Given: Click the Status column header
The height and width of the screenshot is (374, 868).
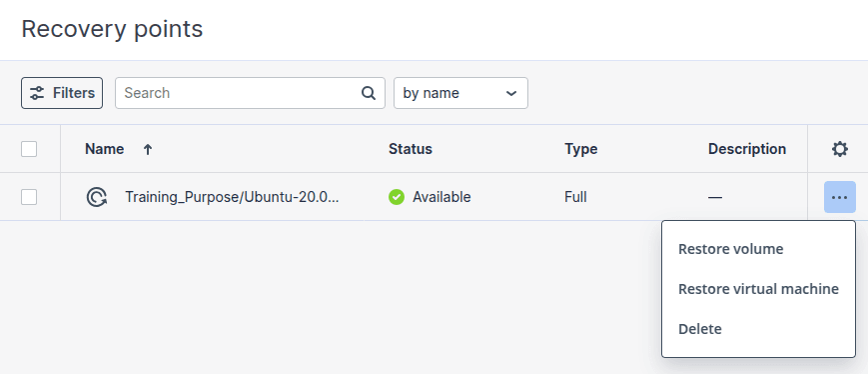Looking at the screenshot, I should click(411, 149).
